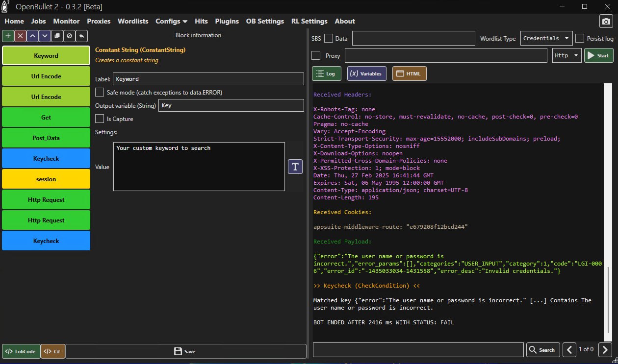Click the green add block plus icon

(8, 36)
